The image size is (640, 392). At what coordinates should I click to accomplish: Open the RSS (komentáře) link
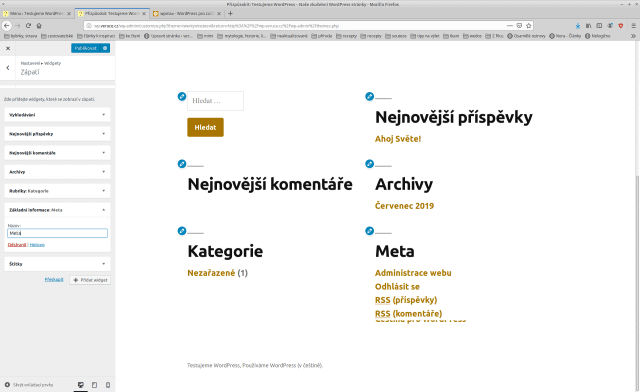(x=409, y=314)
